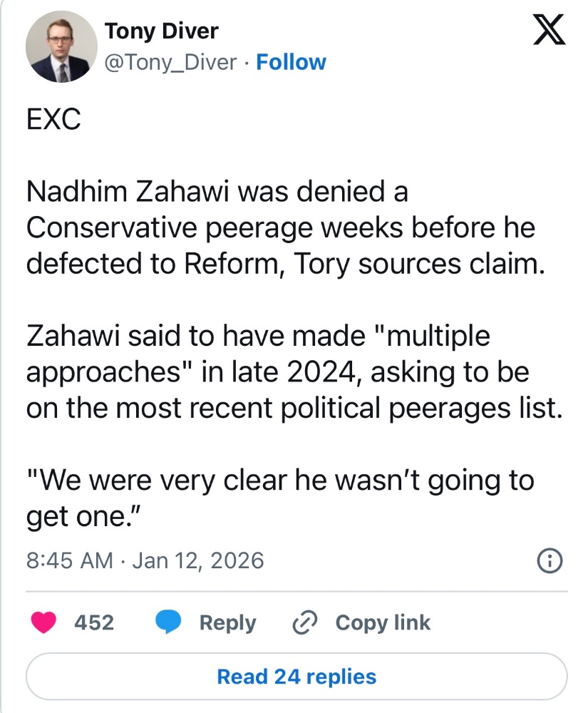
Task: Select the Copy link text
Action: [383, 622]
